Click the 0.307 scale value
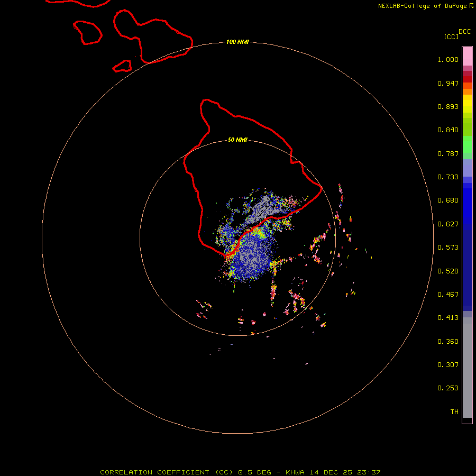The width and height of the screenshot is (476, 476). click(x=448, y=365)
